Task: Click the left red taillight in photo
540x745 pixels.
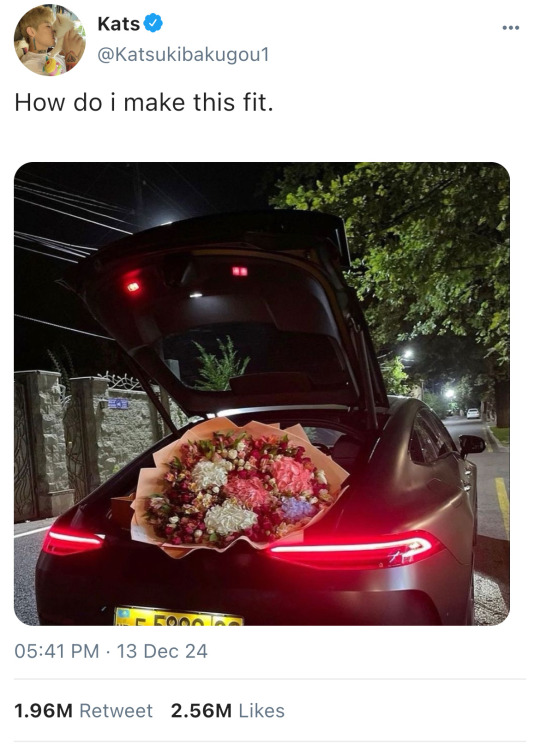Action: [x=72, y=540]
